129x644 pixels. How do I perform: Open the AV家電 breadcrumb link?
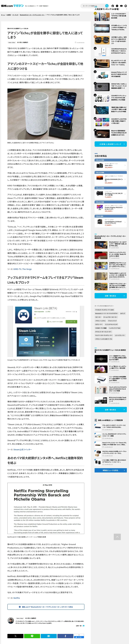pos(8,15)
